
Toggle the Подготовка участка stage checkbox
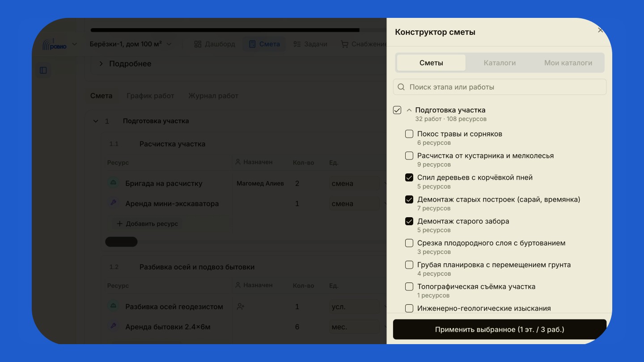coord(397,110)
